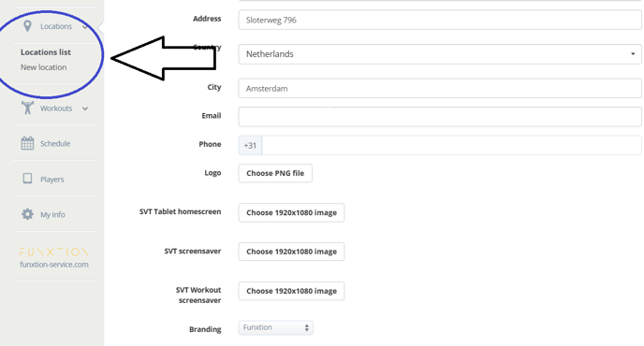Open the Country dropdown showing Netherlands

pyautogui.click(x=440, y=54)
